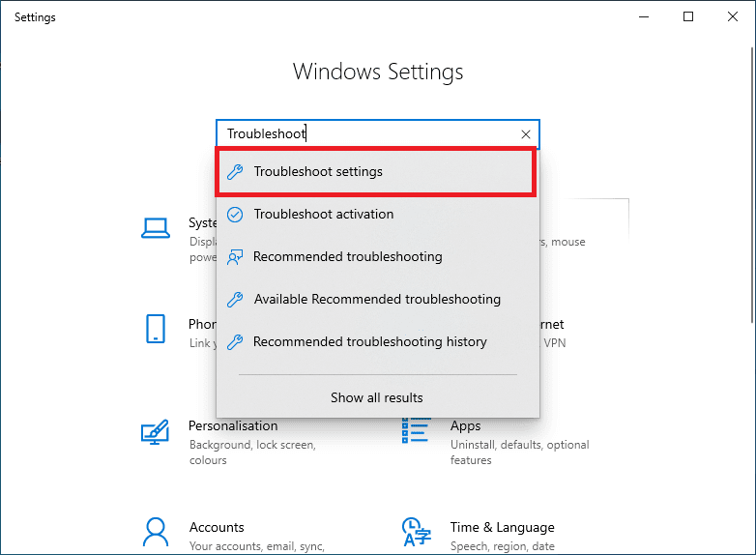Minimize the Settings window

(644, 16)
